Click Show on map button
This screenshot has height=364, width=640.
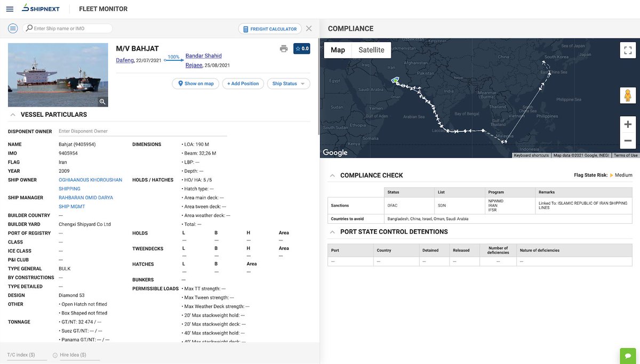pos(195,84)
